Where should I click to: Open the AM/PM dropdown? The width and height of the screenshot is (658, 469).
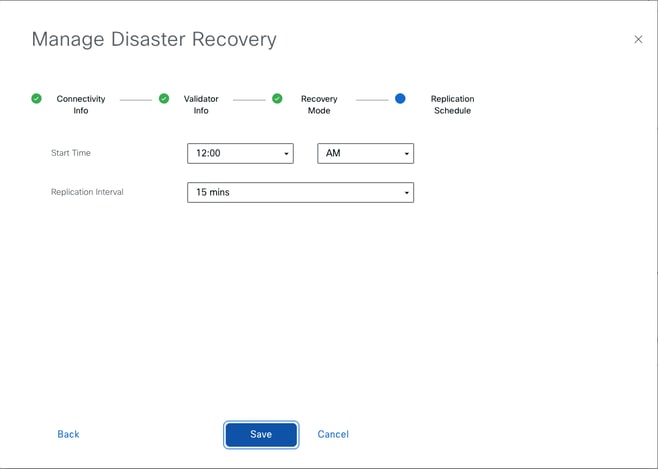366,154
